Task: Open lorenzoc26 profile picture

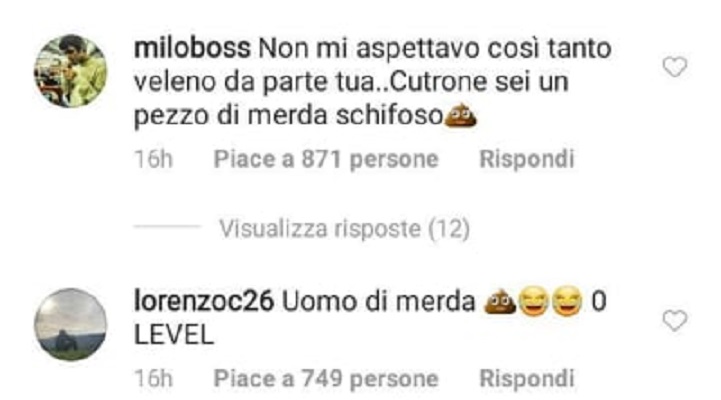Action: tap(71, 325)
